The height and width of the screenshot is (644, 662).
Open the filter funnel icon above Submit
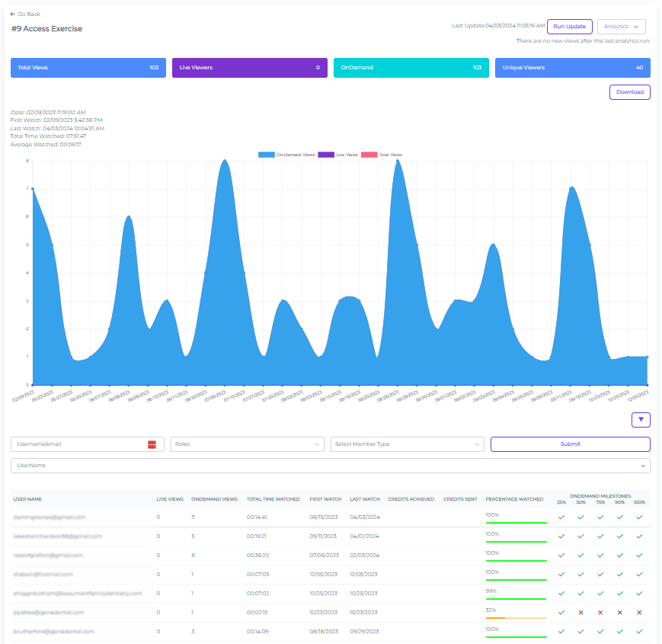641,420
